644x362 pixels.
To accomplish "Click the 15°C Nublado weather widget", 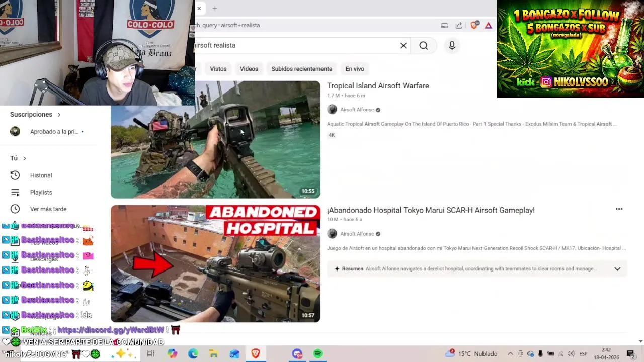I will tap(471, 354).
